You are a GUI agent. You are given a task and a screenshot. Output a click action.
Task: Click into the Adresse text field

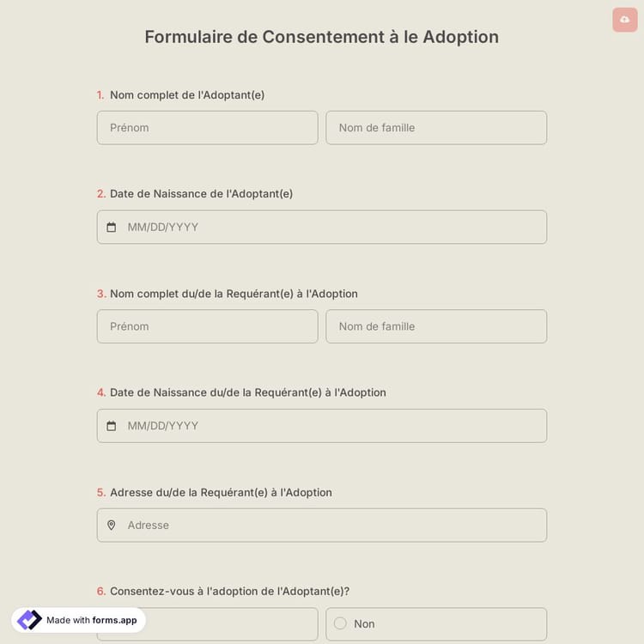[331, 526]
